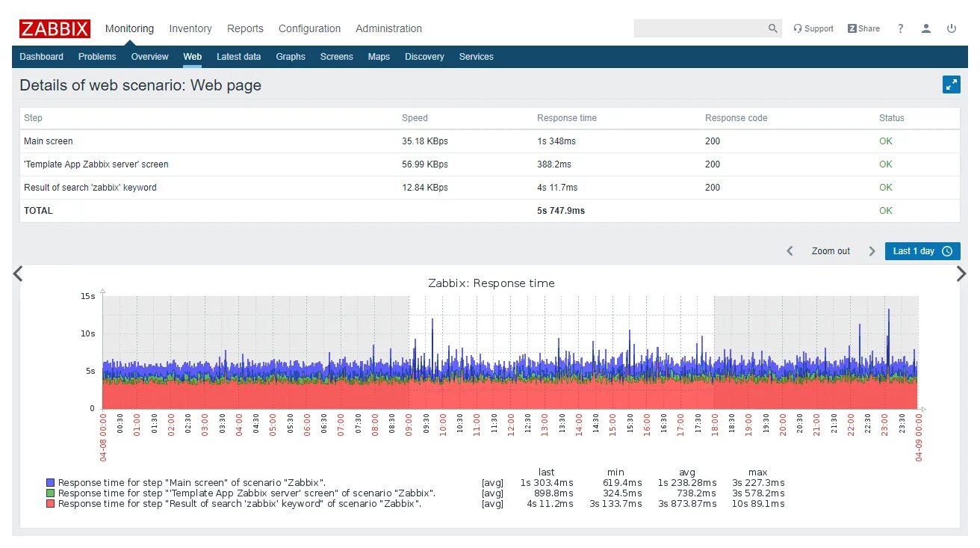Click the TOTAL row label
The image size is (980, 548).
38,211
